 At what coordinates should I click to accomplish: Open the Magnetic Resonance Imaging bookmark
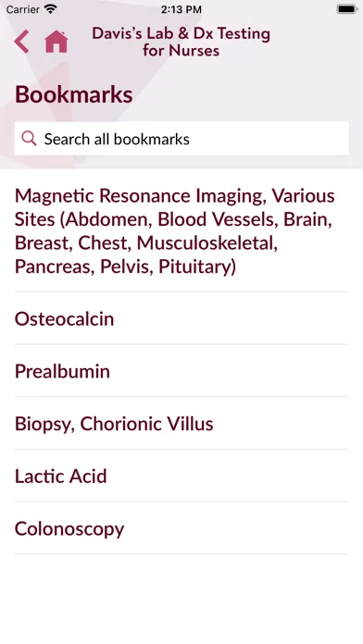coord(181,230)
